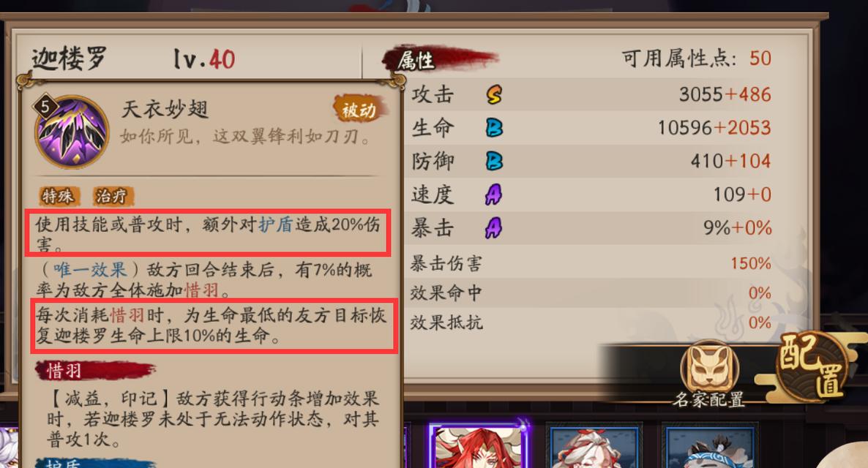868x468 pixels.
Task: Click the B grade icon for 生命
Action: [494, 128]
